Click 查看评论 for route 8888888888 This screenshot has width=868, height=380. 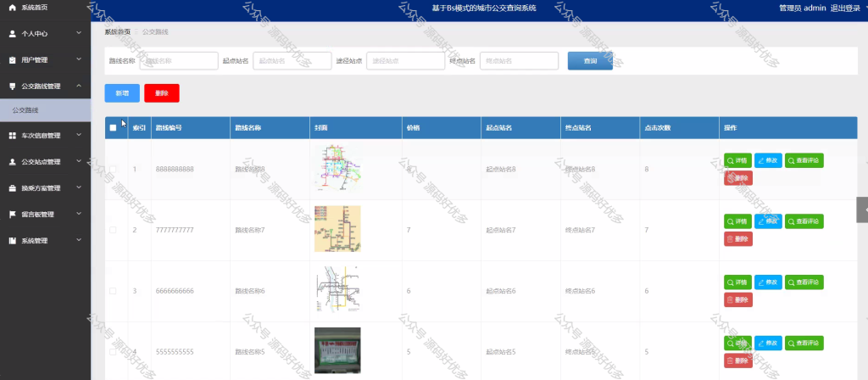(804, 160)
